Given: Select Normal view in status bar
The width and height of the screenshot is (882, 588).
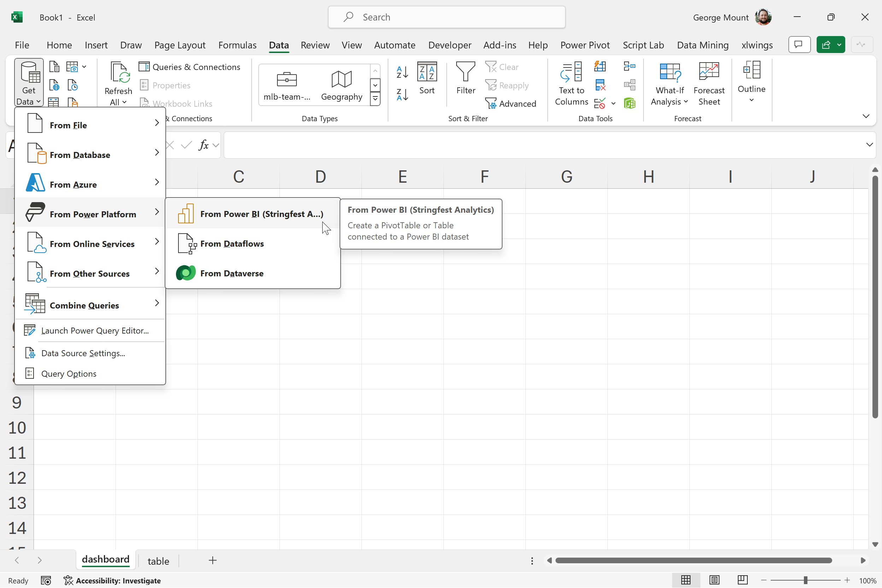Looking at the screenshot, I should click(686, 580).
